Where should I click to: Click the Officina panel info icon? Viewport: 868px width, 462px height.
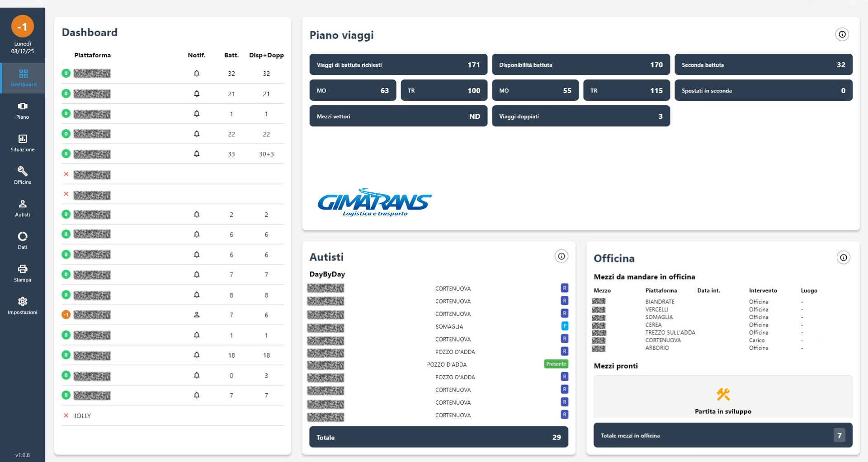(843, 257)
